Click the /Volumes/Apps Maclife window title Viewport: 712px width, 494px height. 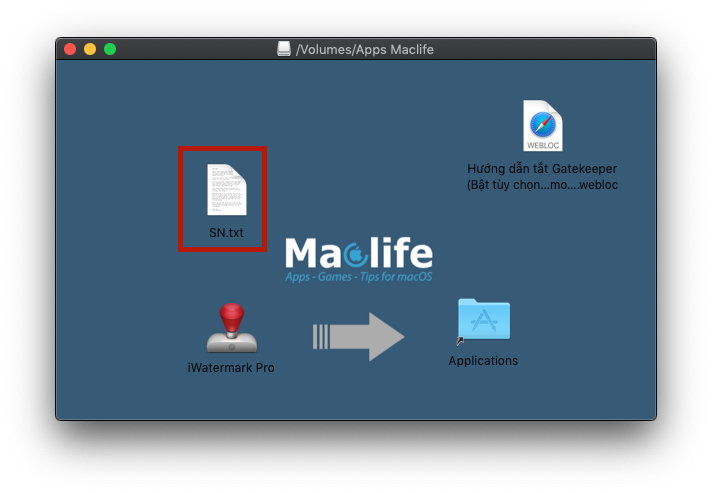tap(365, 49)
